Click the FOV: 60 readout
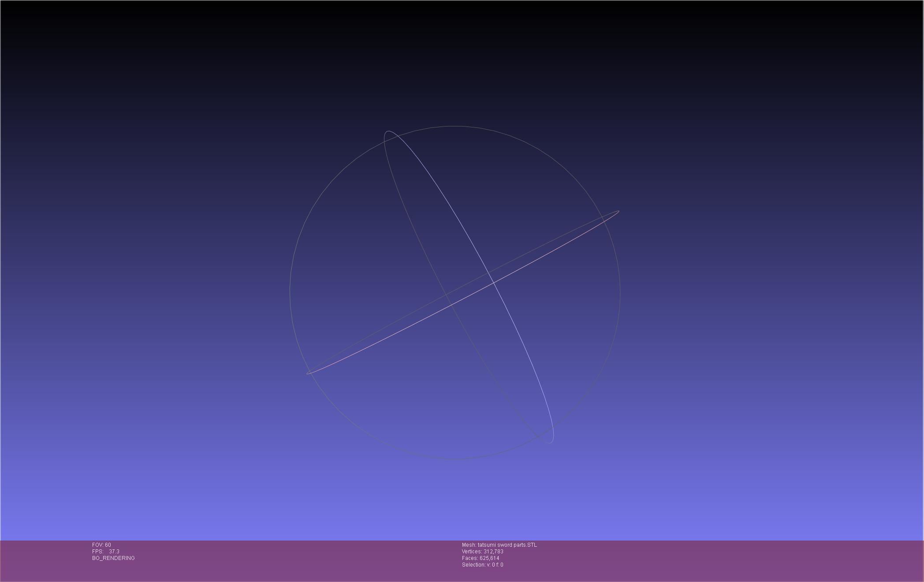Viewport: 924px width, 582px height. (x=101, y=545)
